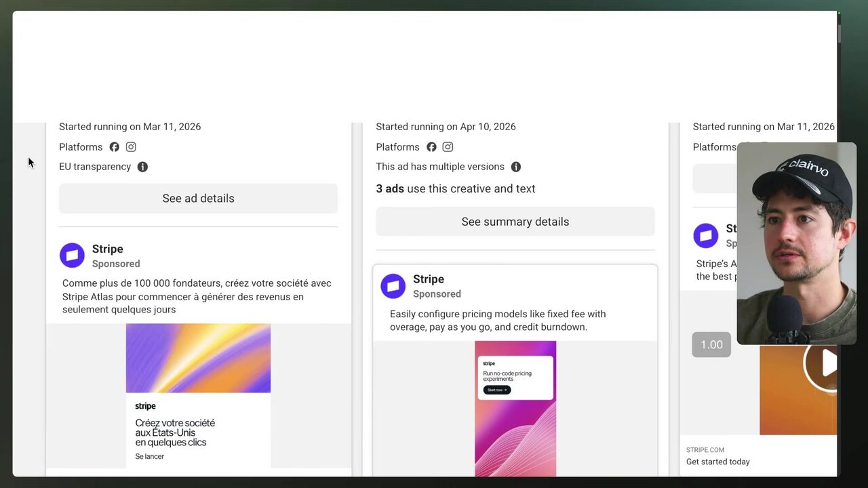
Task: Click the 1.00 playback speed badge
Action: 711,344
